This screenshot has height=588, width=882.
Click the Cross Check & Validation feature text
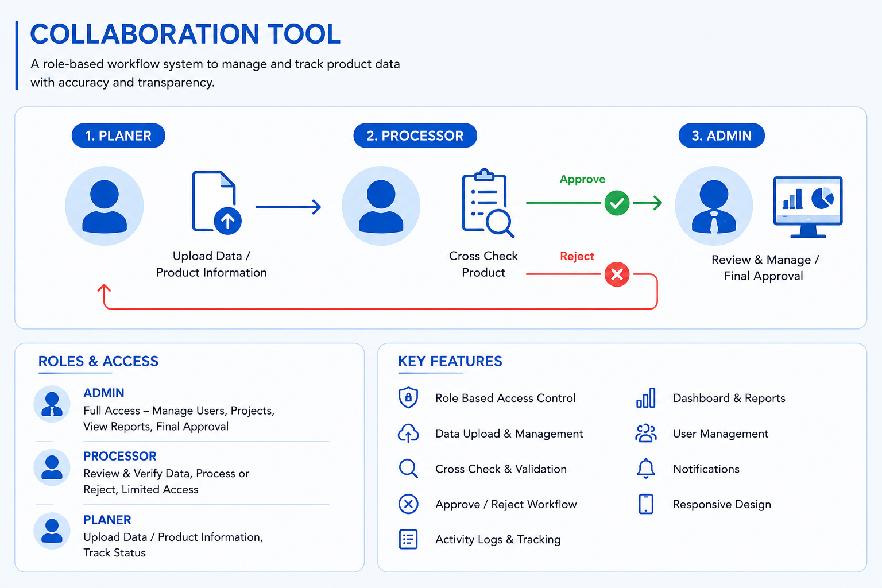coord(501,469)
